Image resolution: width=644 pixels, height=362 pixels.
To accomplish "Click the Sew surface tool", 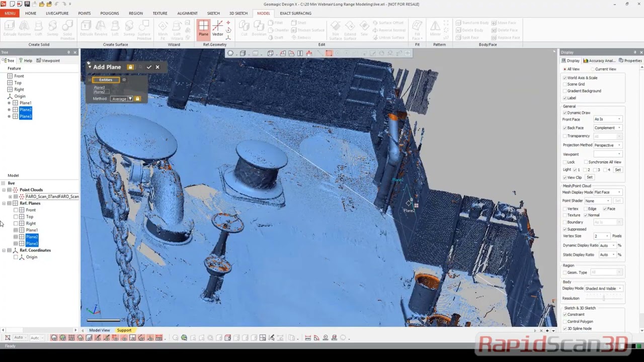I will point(364,29).
